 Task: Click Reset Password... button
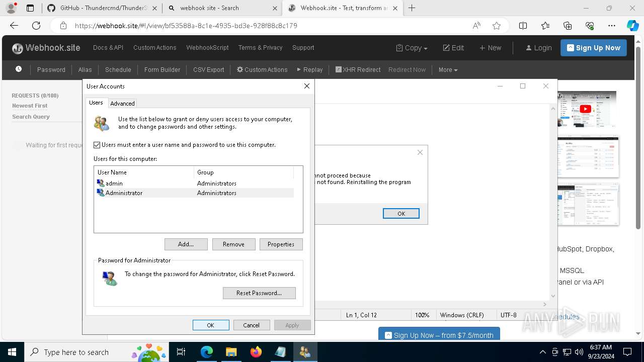coord(259,293)
